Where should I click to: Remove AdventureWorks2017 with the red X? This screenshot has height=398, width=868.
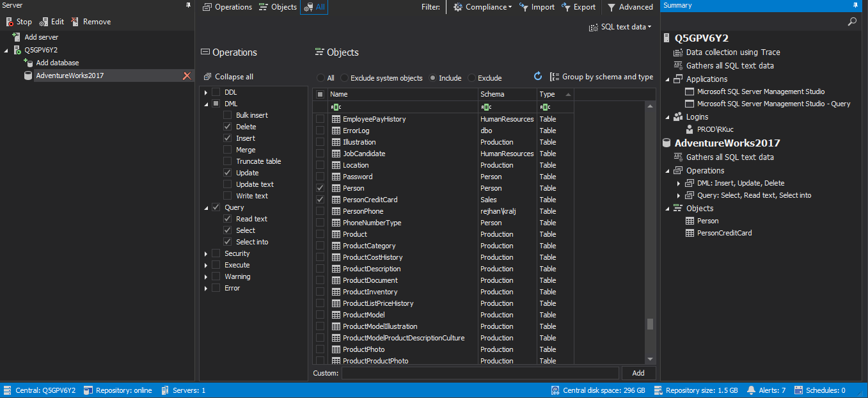tap(187, 76)
